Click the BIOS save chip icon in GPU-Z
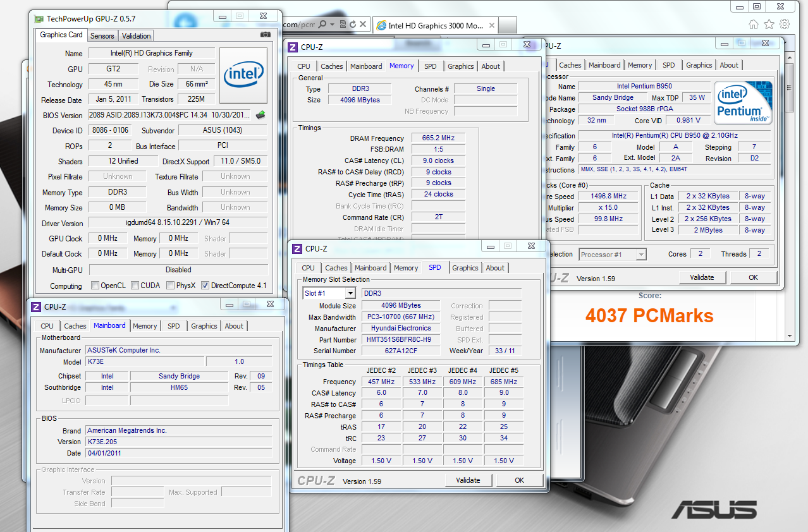 (x=260, y=115)
